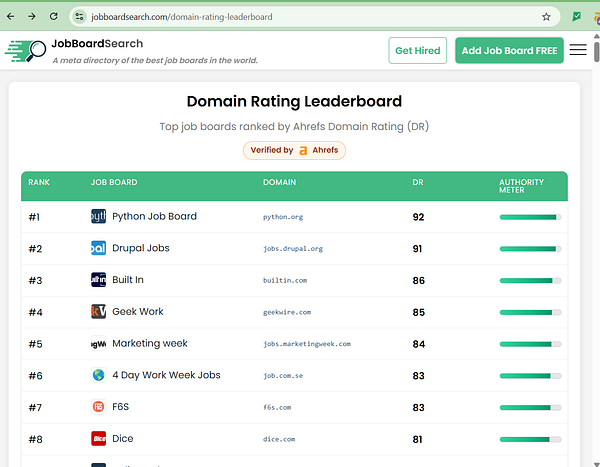Open the Python Job Board link
Screen dimensions: 600x467
(x=154, y=216)
